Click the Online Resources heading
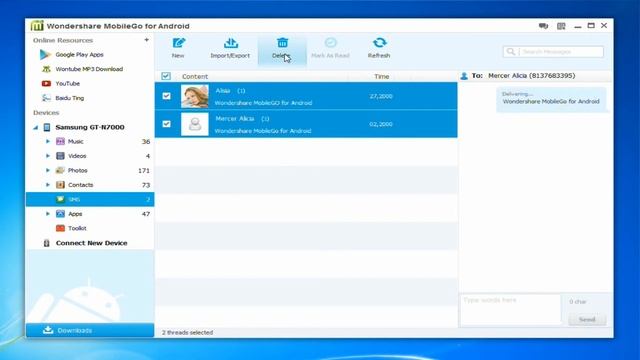This screenshot has width=640, height=360. pyautogui.click(x=63, y=40)
